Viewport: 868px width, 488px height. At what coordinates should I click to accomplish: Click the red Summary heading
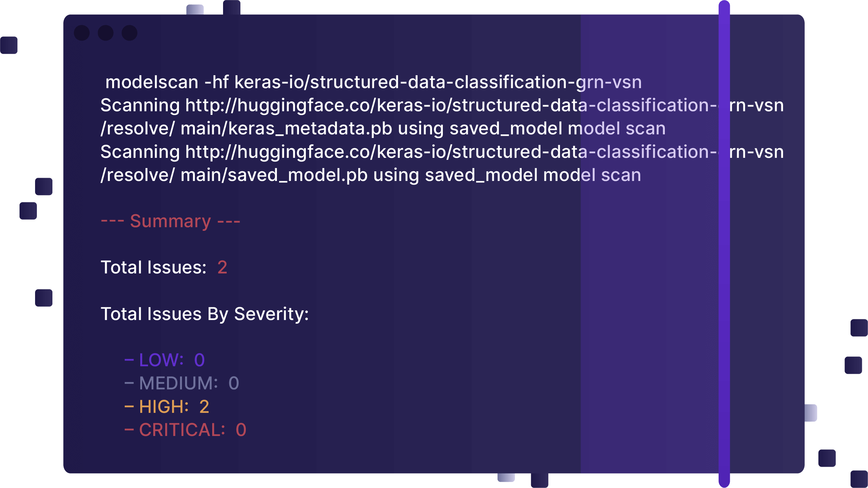pyautogui.click(x=170, y=221)
